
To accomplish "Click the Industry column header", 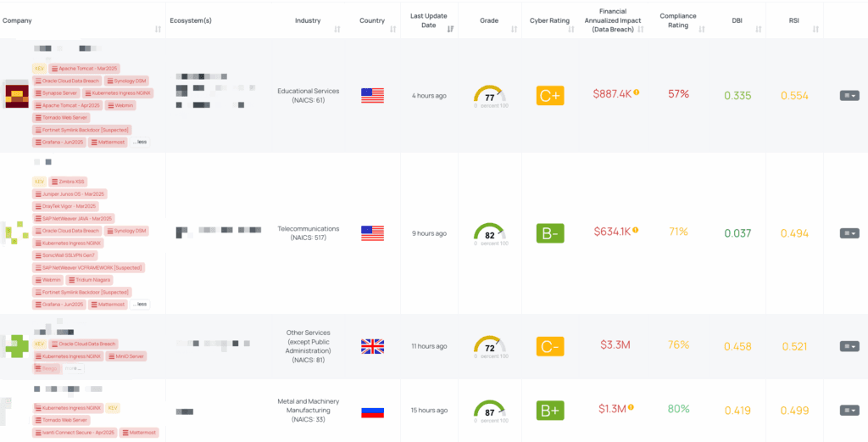I will tap(308, 20).
